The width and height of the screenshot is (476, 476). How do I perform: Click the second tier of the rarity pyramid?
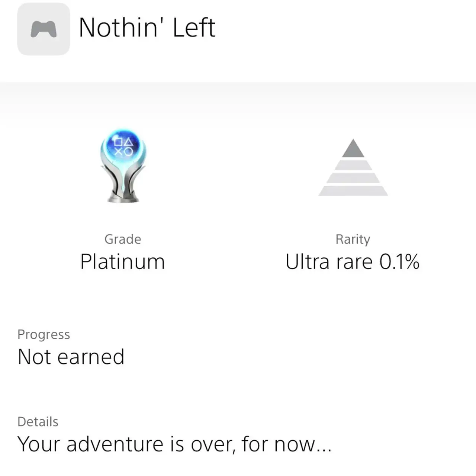click(353, 165)
